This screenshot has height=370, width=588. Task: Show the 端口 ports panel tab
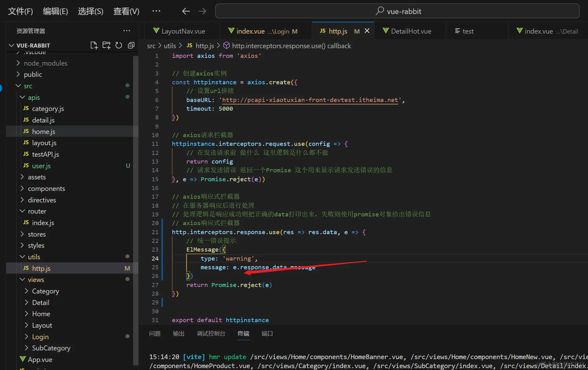pyautogui.click(x=267, y=333)
